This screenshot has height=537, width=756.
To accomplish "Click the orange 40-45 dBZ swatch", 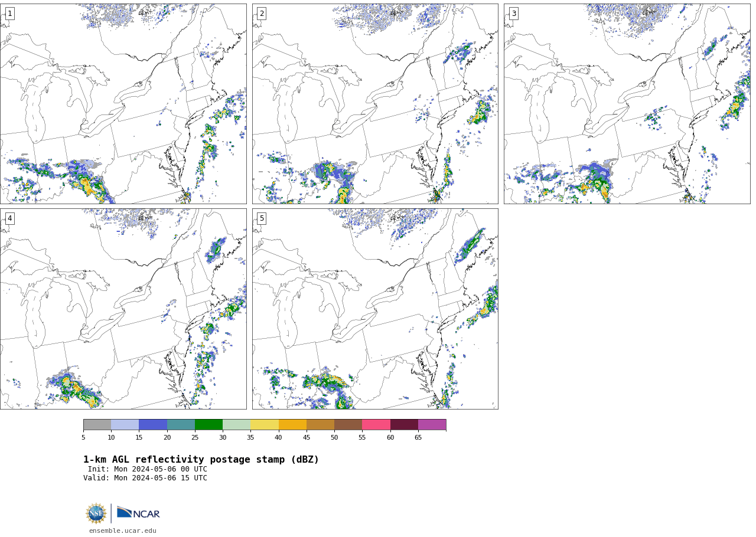I will pyautogui.click(x=292, y=425).
